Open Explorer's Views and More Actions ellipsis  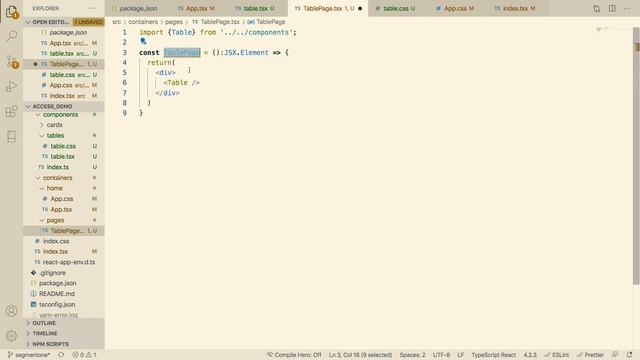[92, 8]
